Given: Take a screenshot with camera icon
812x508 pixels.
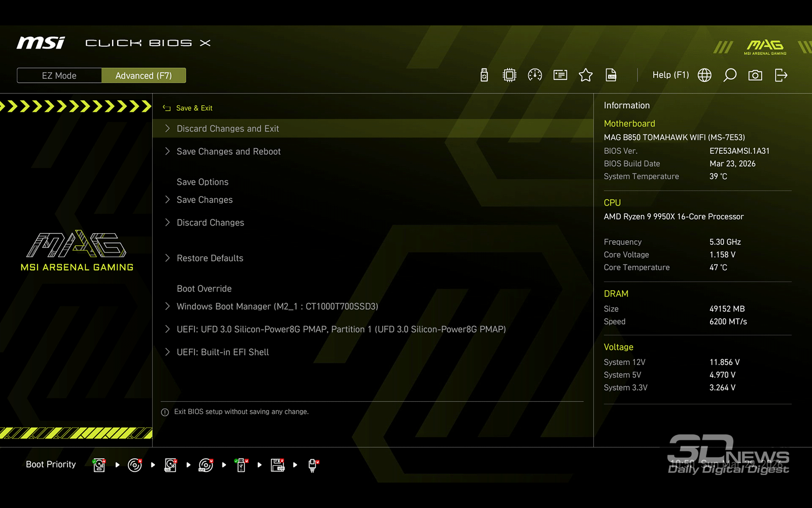Looking at the screenshot, I should 755,75.
